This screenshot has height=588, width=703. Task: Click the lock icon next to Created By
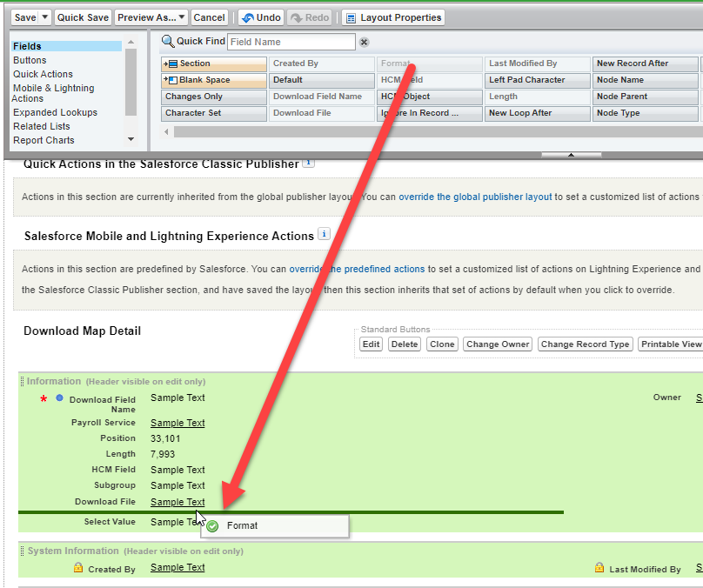78,568
